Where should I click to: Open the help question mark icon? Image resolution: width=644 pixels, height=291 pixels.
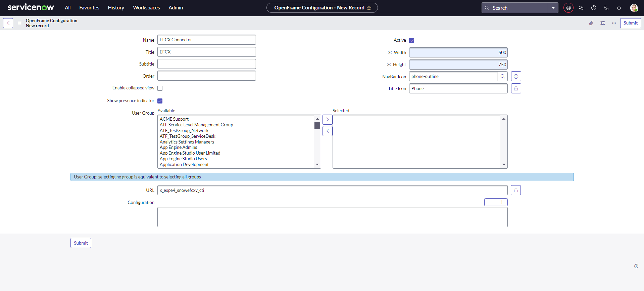click(x=593, y=8)
